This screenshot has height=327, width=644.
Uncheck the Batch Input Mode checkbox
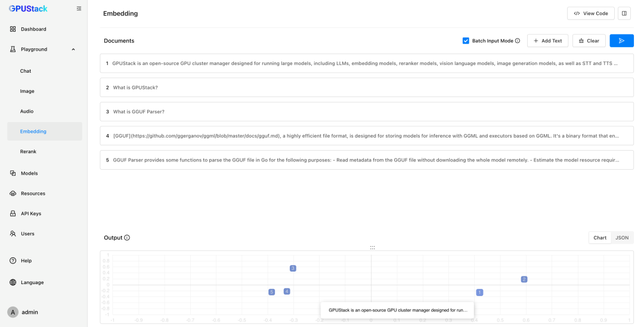(466, 41)
